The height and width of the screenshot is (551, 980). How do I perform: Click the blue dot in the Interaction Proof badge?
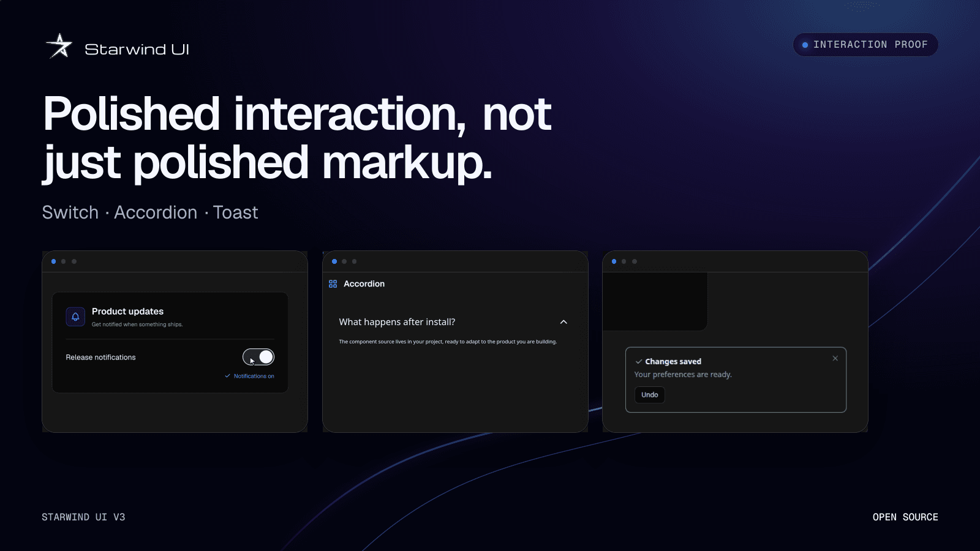tap(805, 45)
